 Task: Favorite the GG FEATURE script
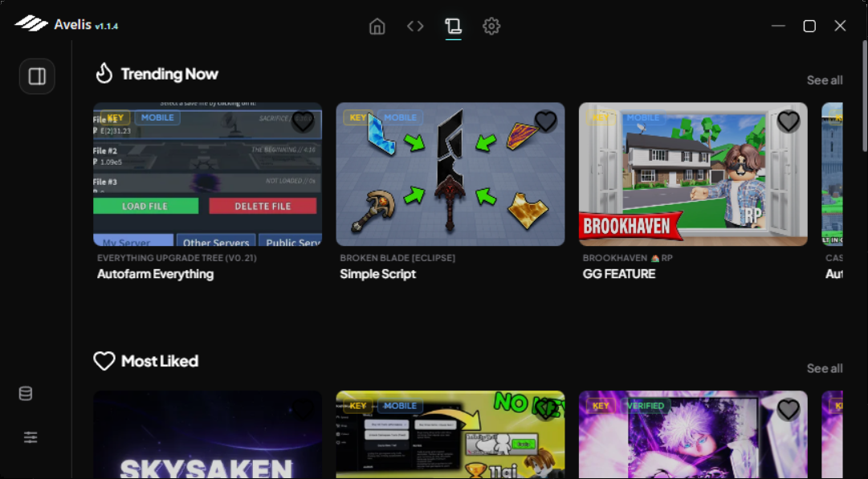[789, 121]
